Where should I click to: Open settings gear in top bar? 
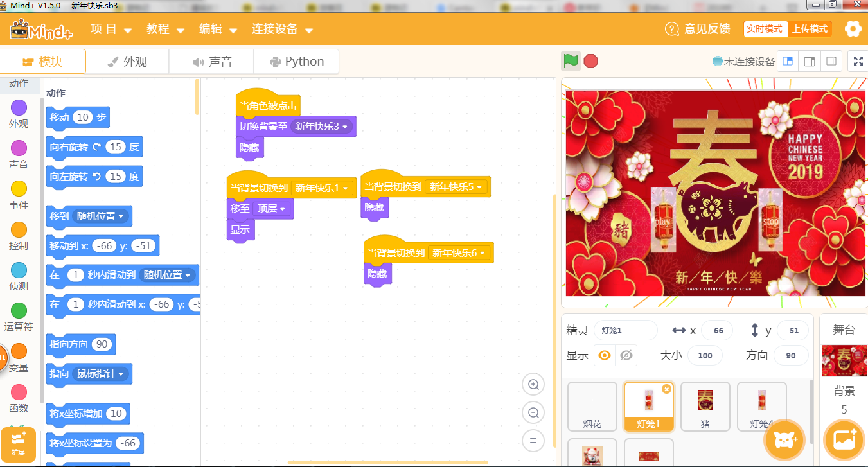pyautogui.click(x=853, y=29)
